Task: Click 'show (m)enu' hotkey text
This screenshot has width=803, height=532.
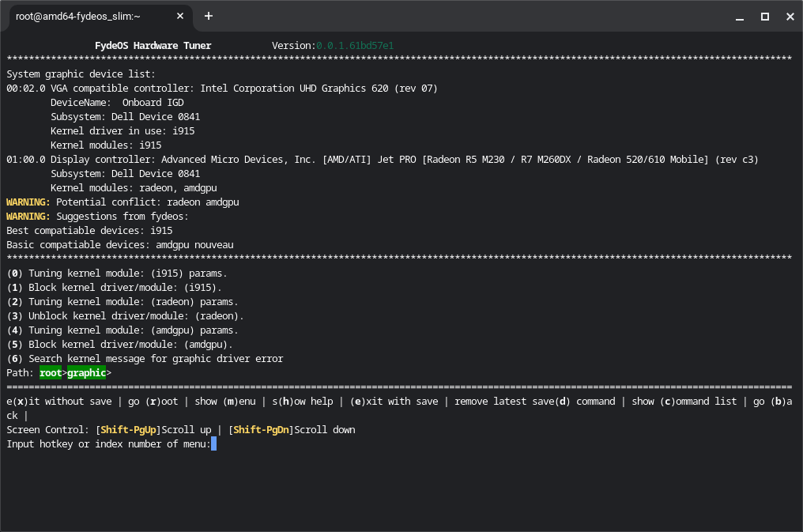Action: coord(225,402)
